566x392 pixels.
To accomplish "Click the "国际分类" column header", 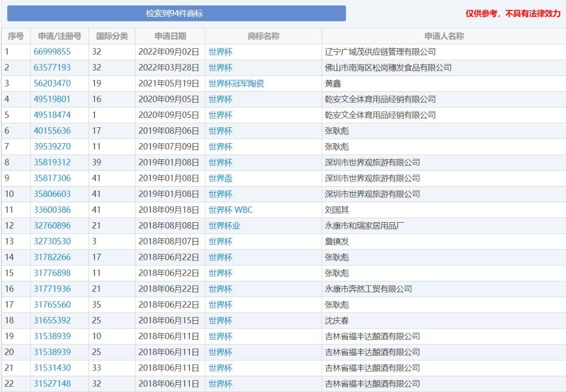I will [x=112, y=36].
